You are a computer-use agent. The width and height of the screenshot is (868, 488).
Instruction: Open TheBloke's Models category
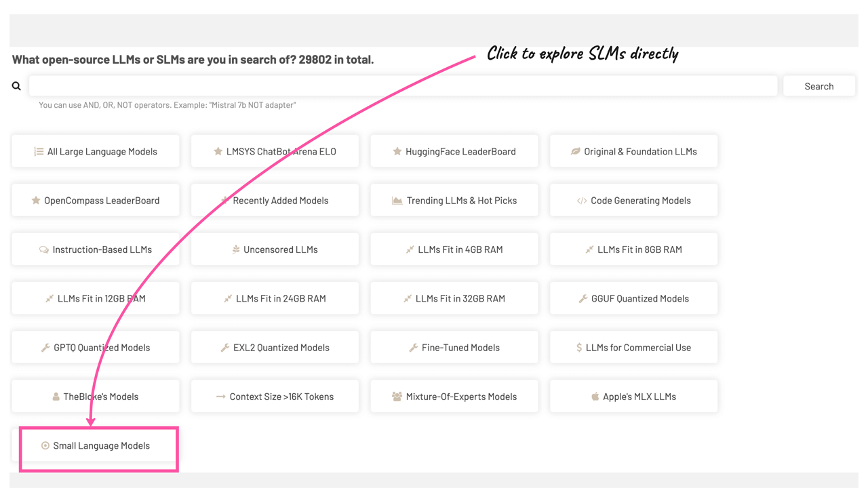point(96,396)
